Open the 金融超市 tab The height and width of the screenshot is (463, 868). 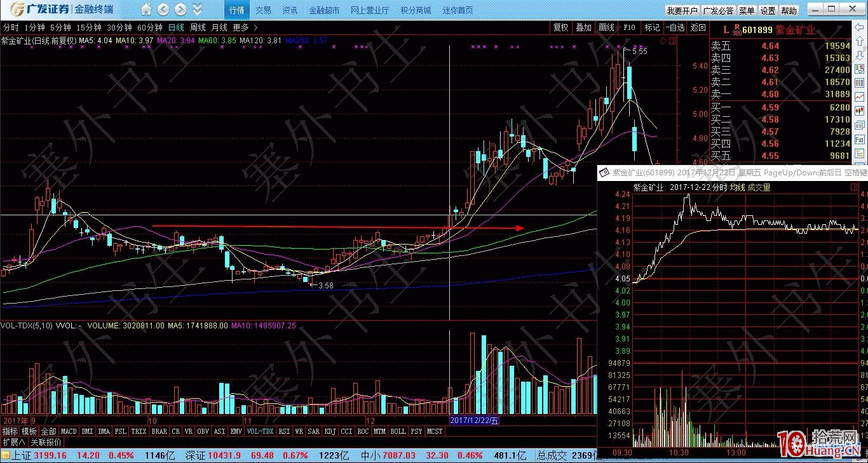324,10
